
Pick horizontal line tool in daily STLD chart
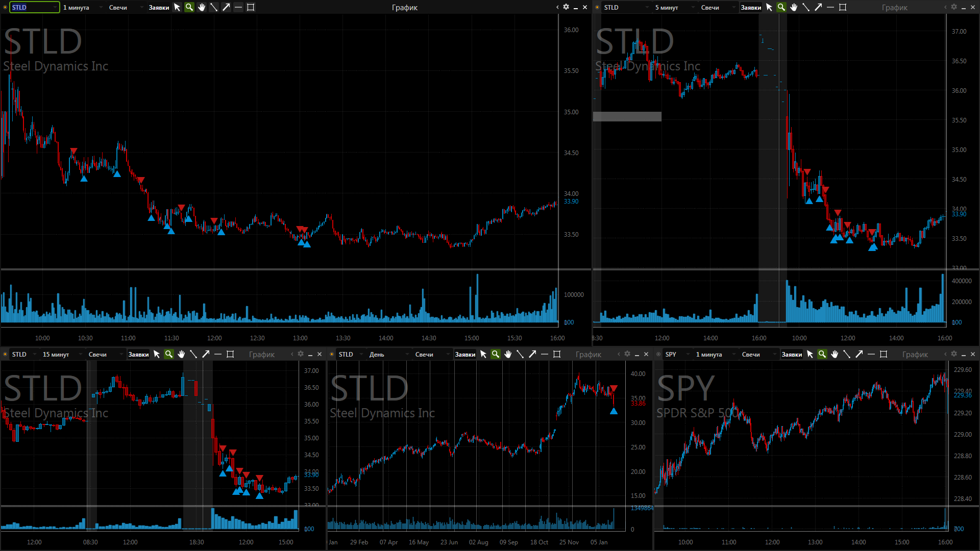coord(545,354)
